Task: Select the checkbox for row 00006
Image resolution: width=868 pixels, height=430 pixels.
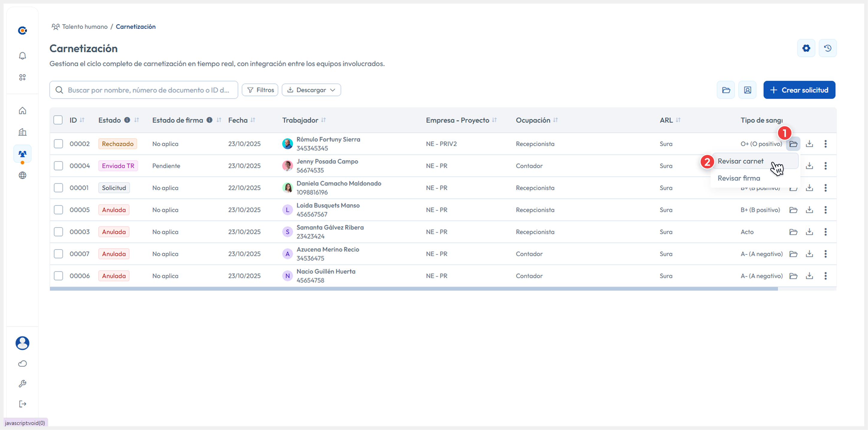Action: [x=58, y=276]
